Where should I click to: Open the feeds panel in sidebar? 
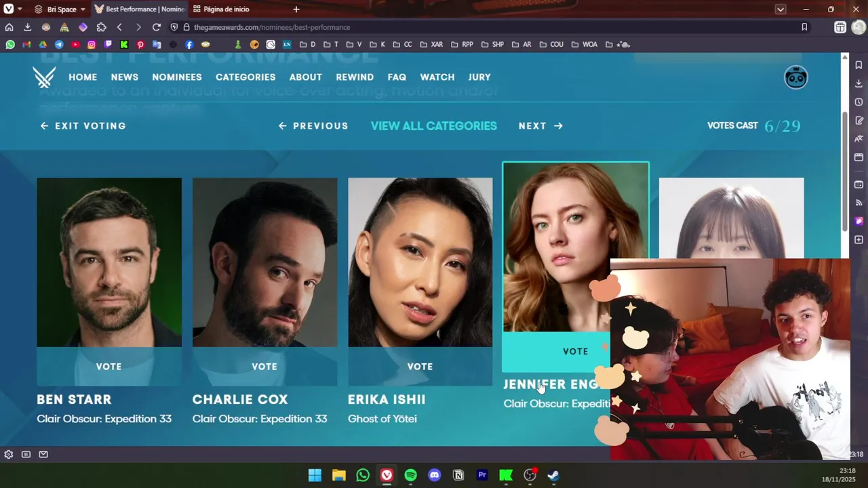point(859,203)
